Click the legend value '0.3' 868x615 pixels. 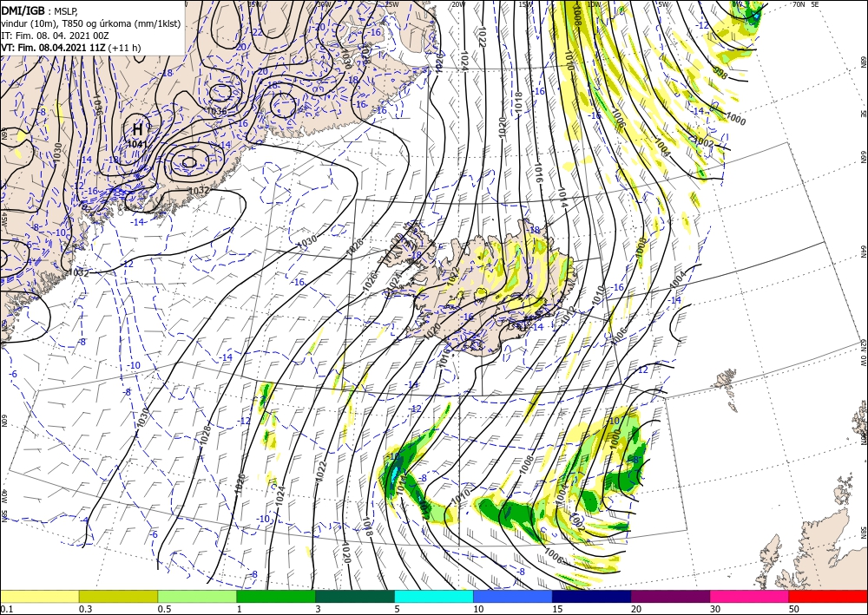pyautogui.click(x=85, y=609)
